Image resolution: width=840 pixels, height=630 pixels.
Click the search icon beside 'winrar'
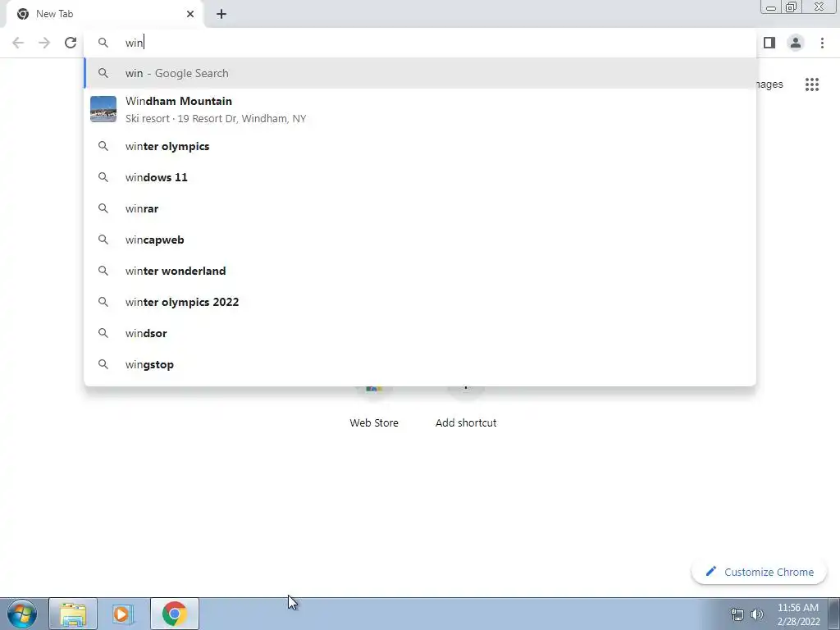click(103, 208)
